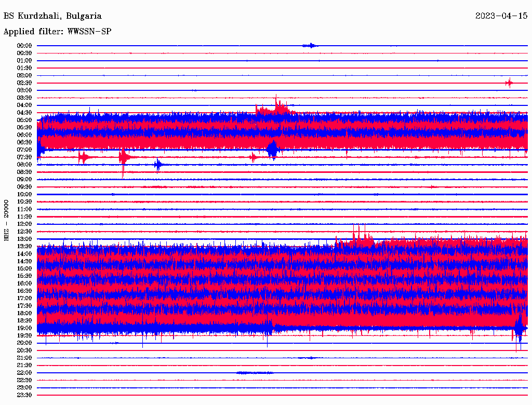Select the 13:30 time label
Viewport: 532px width, 405px height.
coord(24,246)
